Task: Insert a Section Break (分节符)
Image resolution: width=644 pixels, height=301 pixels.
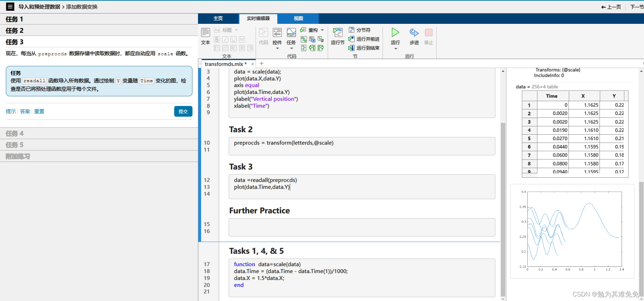Action: pyautogui.click(x=360, y=30)
